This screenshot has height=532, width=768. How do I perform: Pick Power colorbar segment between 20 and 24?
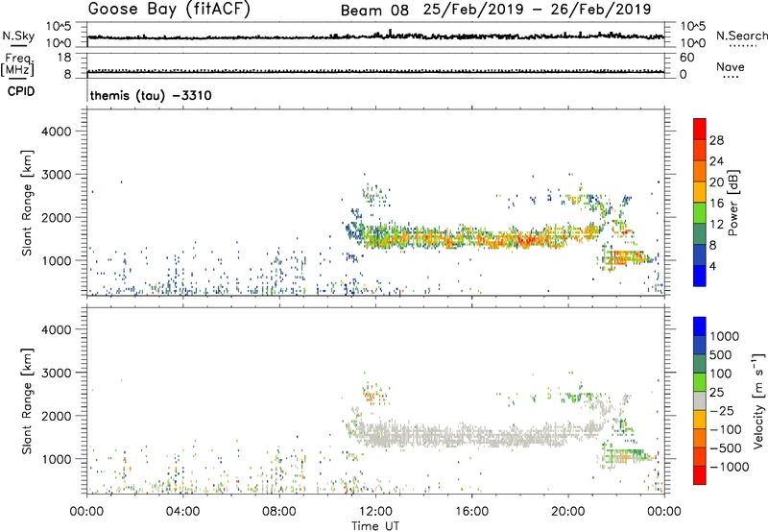click(700, 171)
